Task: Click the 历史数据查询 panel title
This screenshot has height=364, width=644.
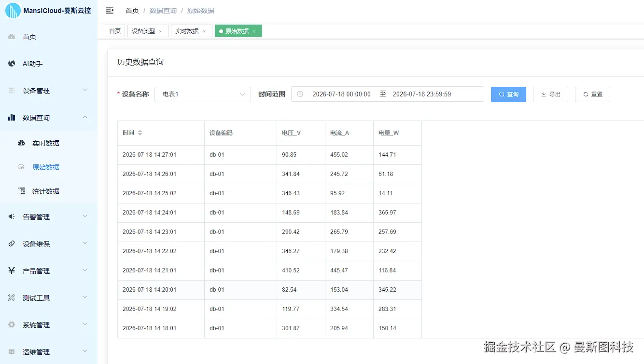Action: click(x=140, y=62)
